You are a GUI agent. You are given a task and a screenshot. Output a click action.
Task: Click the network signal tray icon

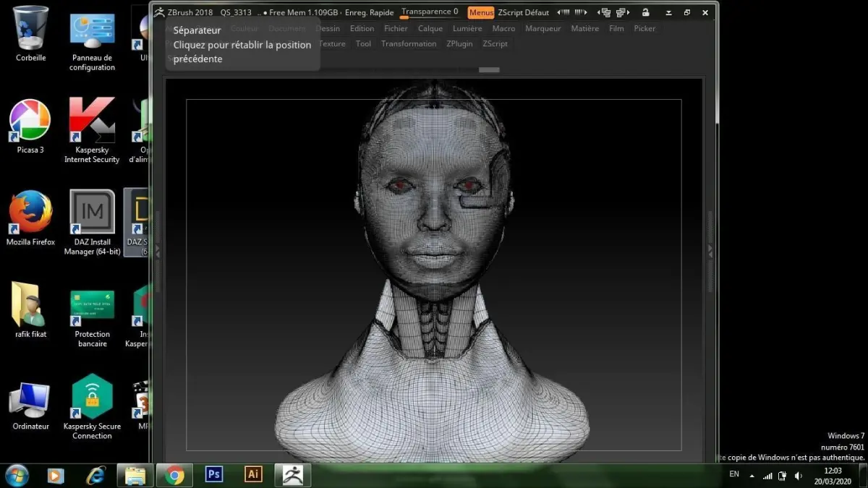coord(767,476)
